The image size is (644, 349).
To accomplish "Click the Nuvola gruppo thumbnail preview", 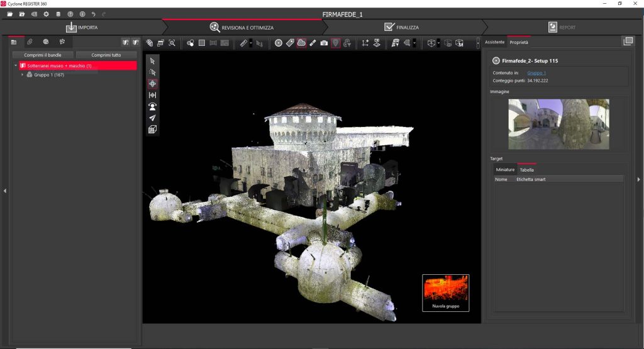I will (x=445, y=291).
